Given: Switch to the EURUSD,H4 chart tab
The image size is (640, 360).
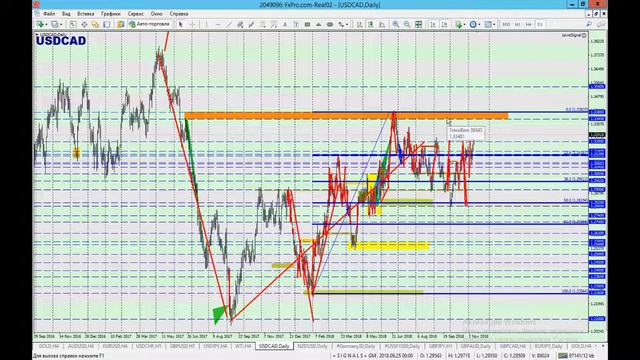Looking at the screenshot, I should [x=115, y=346].
